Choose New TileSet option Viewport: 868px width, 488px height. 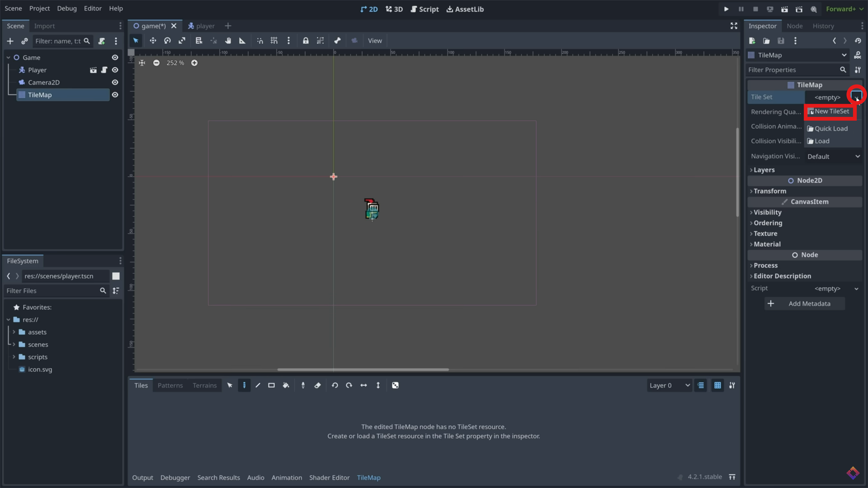831,111
